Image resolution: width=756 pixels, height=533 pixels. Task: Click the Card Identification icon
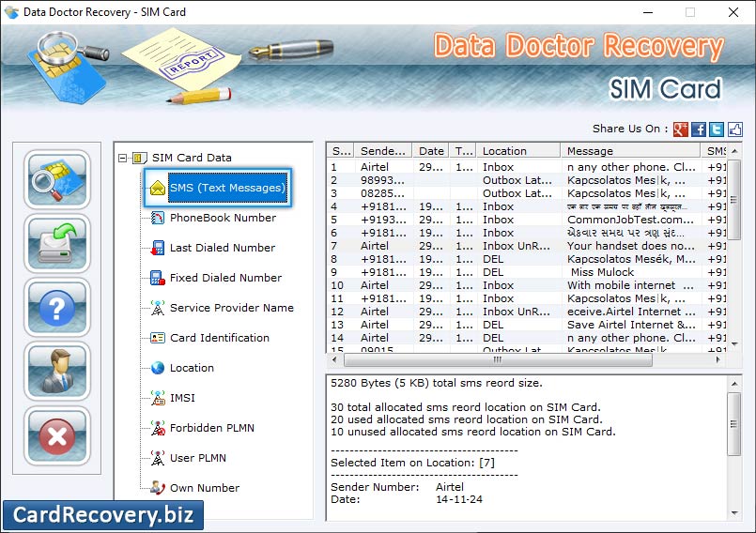tap(158, 338)
